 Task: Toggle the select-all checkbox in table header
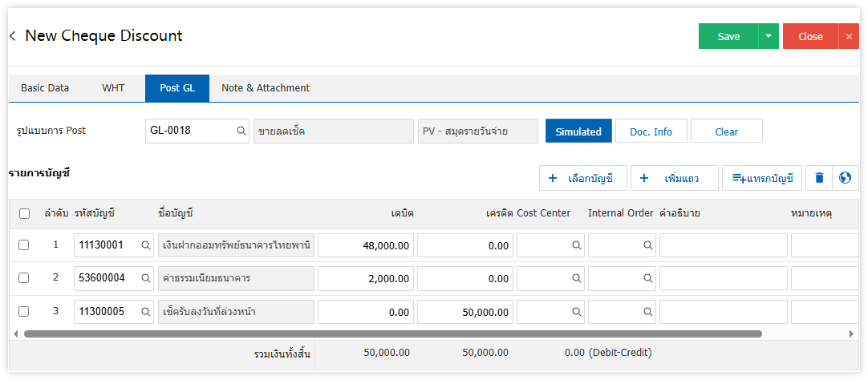(24, 213)
